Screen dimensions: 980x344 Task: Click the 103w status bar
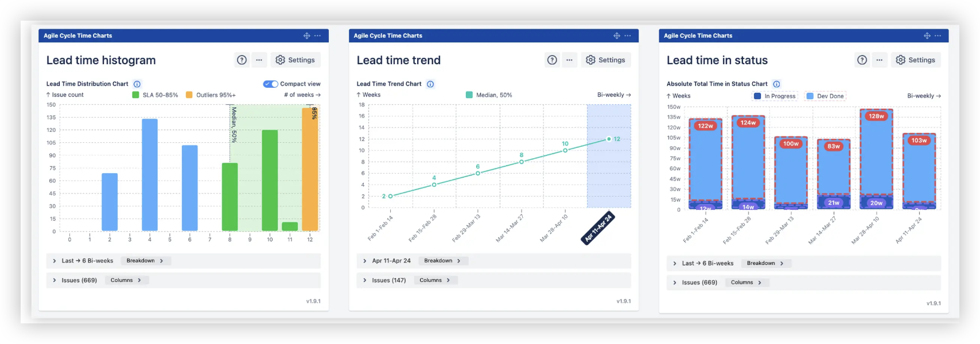919,168
